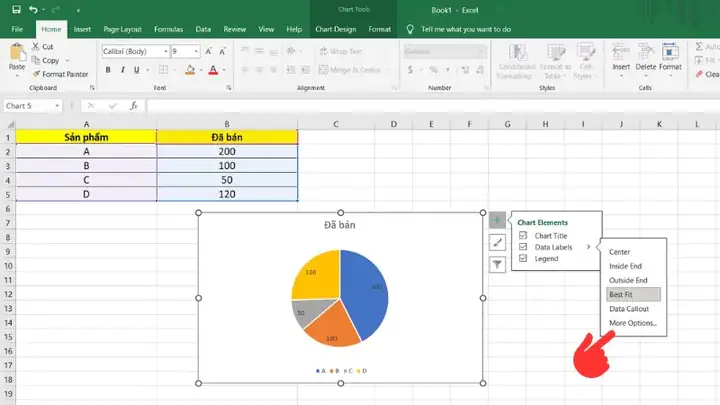The width and height of the screenshot is (720, 405).
Task: Click the Chart Filters funnel button
Action: pos(497,264)
